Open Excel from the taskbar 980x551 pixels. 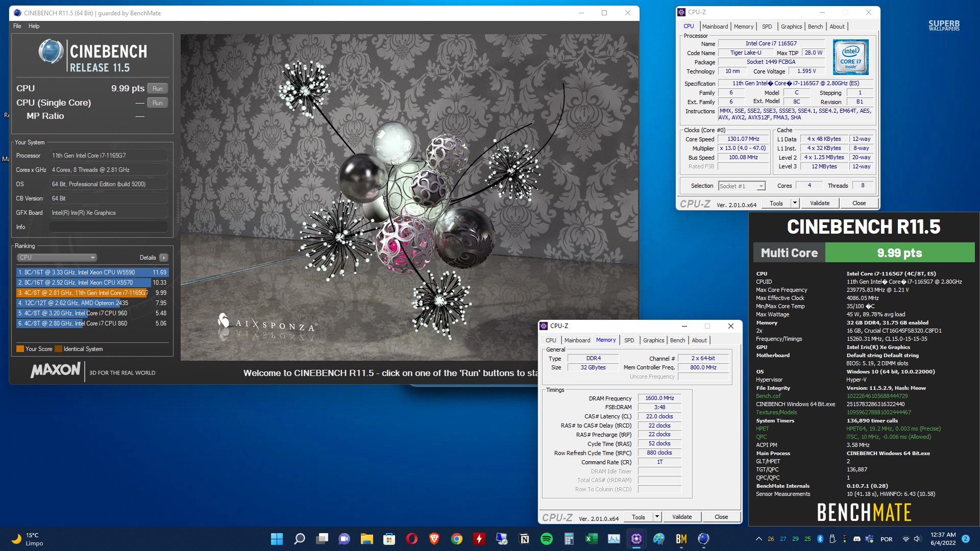(x=592, y=539)
